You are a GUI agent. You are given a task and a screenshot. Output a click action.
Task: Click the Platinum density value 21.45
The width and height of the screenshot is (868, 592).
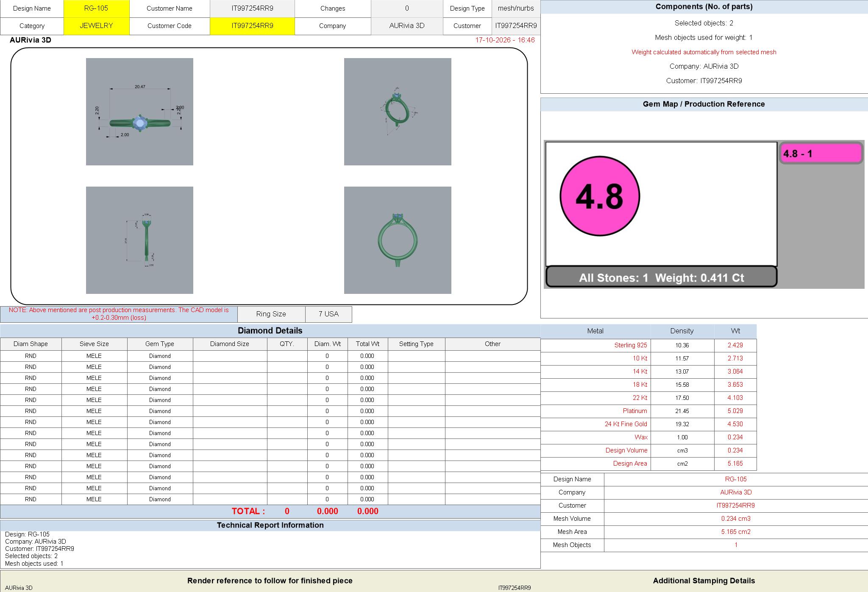pyautogui.click(x=682, y=411)
